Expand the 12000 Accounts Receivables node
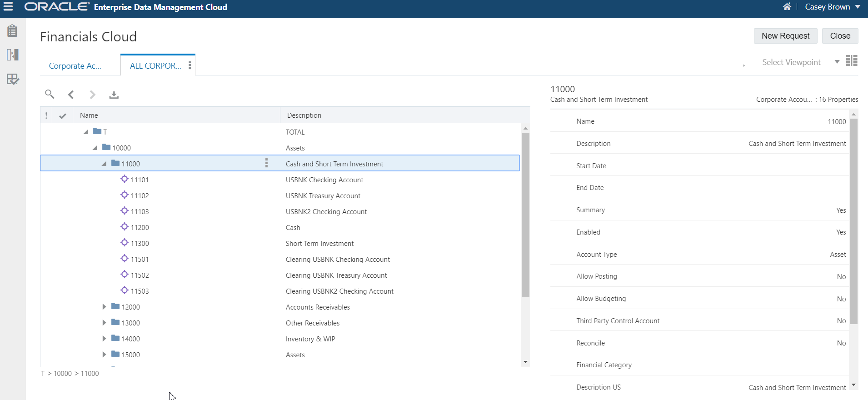 104,307
